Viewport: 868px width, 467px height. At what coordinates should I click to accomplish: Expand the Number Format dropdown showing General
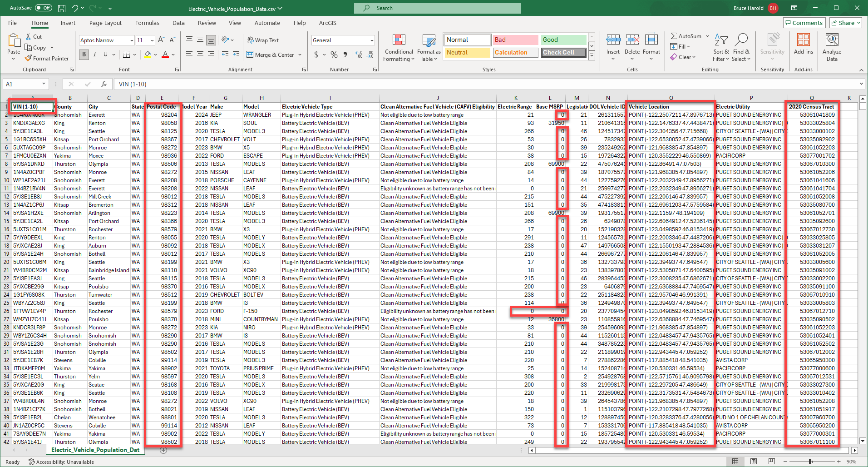point(371,40)
